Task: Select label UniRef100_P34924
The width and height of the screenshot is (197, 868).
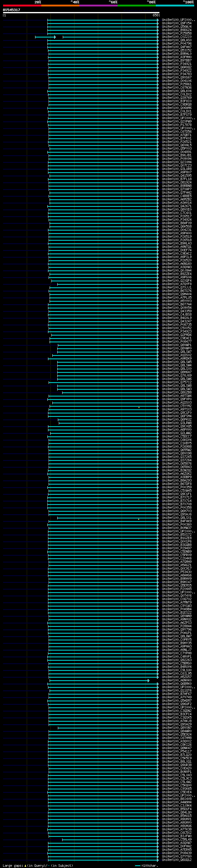Action: (x=176, y=220)
